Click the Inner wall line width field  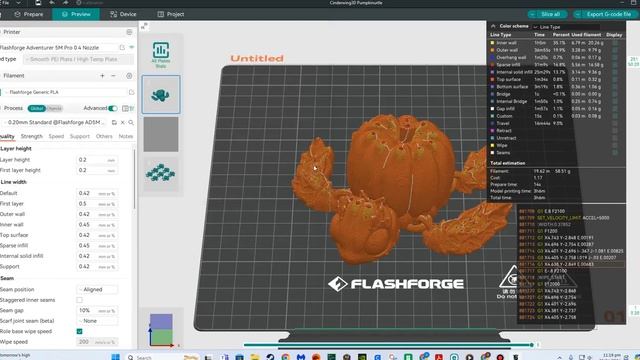coord(97,224)
